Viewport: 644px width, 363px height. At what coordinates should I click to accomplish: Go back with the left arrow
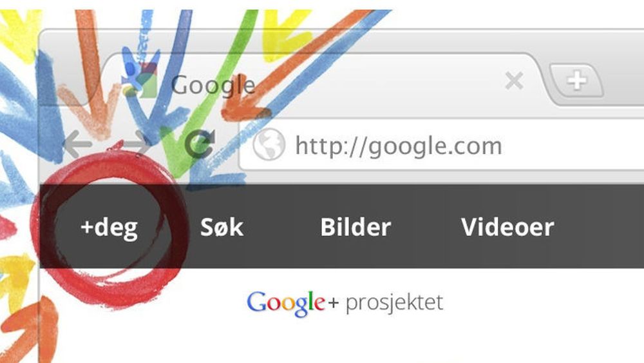(x=77, y=144)
